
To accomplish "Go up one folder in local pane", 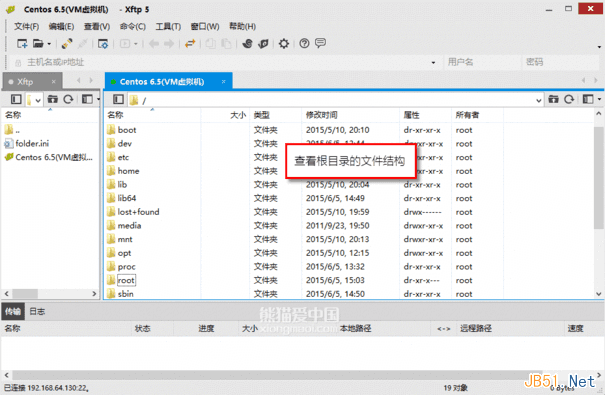I will point(52,100).
